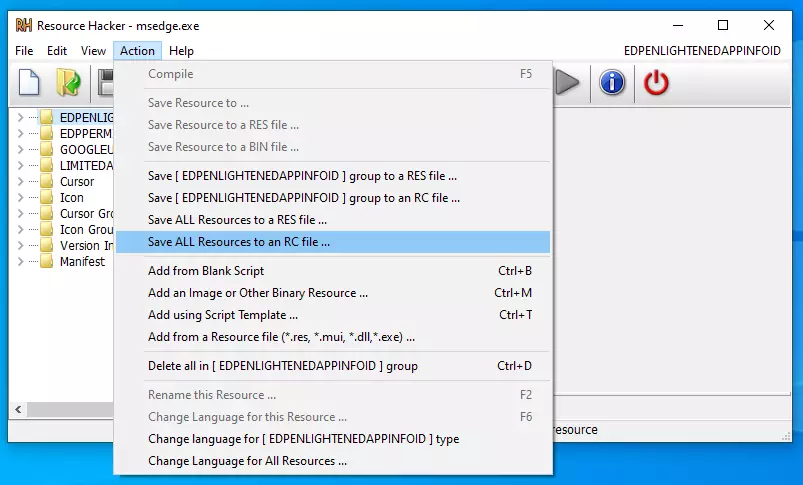Click disabled Rename this Resource entry
Image resolution: width=803 pixels, height=485 pixels.
[x=333, y=395]
